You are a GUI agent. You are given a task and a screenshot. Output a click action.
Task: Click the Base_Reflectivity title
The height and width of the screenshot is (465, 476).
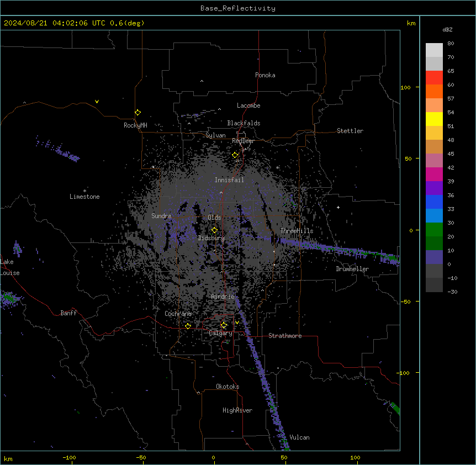pyautogui.click(x=238, y=8)
